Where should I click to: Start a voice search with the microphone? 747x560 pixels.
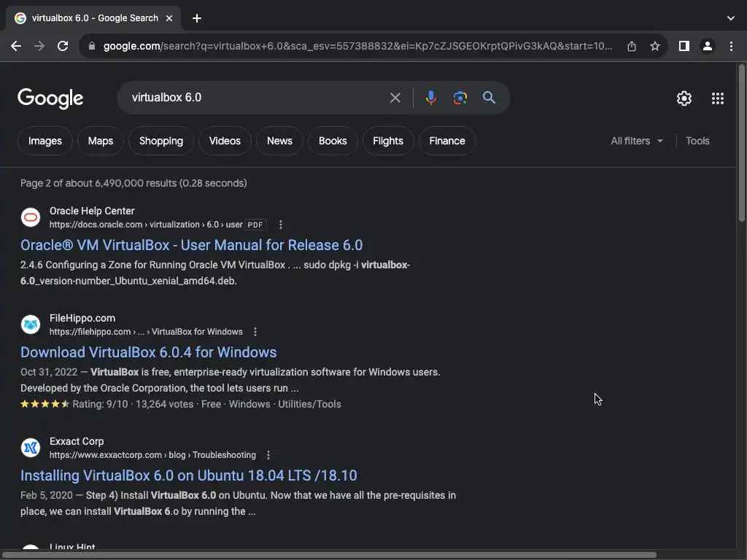(430, 98)
